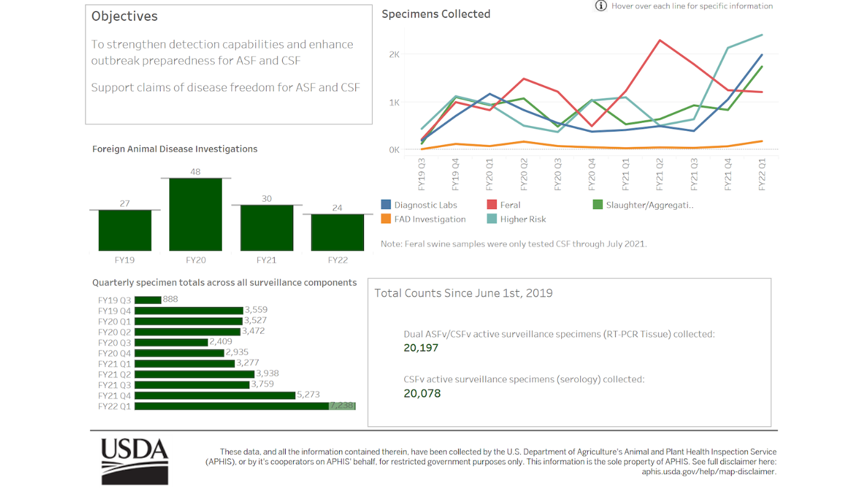Click the bold 20,197 specimen count

pyautogui.click(x=420, y=348)
